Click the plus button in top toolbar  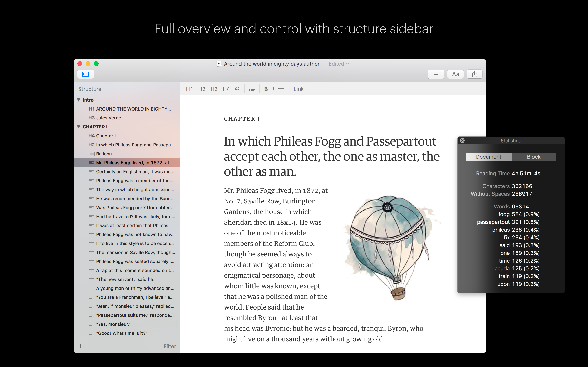pyautogui.click(x=436, y=74)
